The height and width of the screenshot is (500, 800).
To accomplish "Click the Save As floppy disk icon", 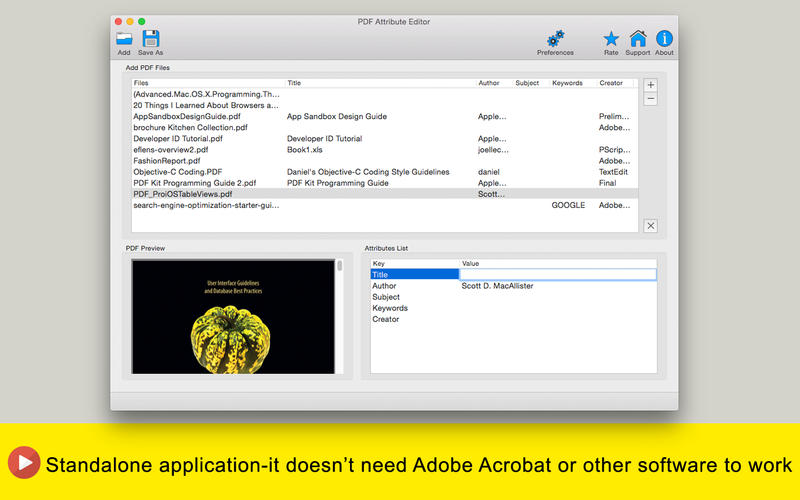I will point(151,39).
